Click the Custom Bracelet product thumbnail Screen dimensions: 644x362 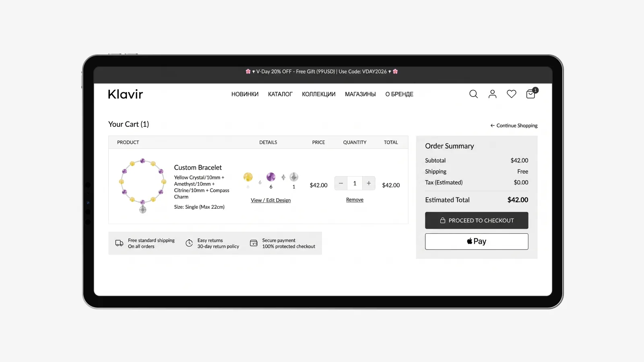(x=142, y=185)
